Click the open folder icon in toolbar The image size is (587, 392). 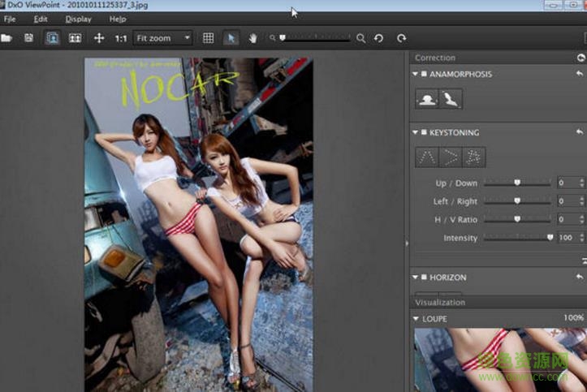(6, 38)
